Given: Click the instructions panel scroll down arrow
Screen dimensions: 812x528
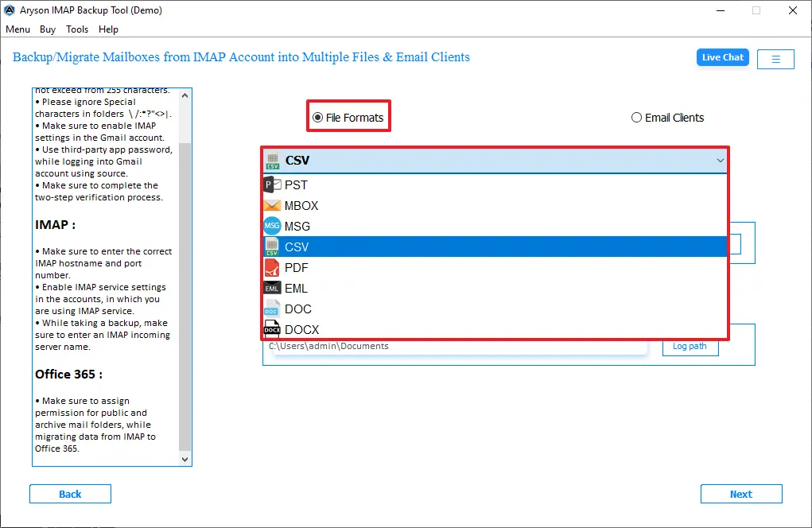Looking at the screenshot, I should [x=185, y=459].
